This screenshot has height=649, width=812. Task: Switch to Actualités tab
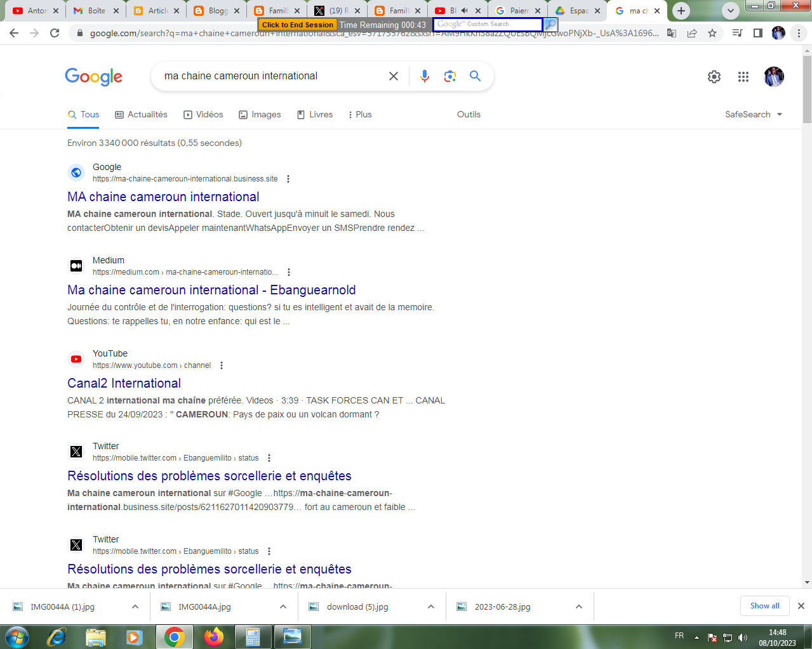(x=141, y=114)
